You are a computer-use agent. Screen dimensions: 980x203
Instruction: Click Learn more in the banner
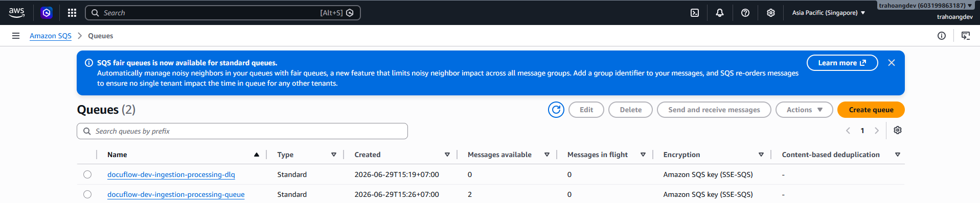(842, 63)
